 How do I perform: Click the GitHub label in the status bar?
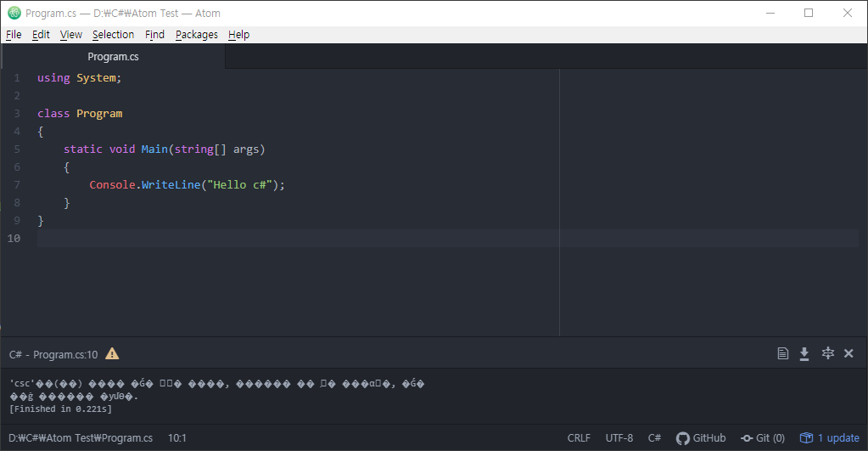(x=709, y=437)
